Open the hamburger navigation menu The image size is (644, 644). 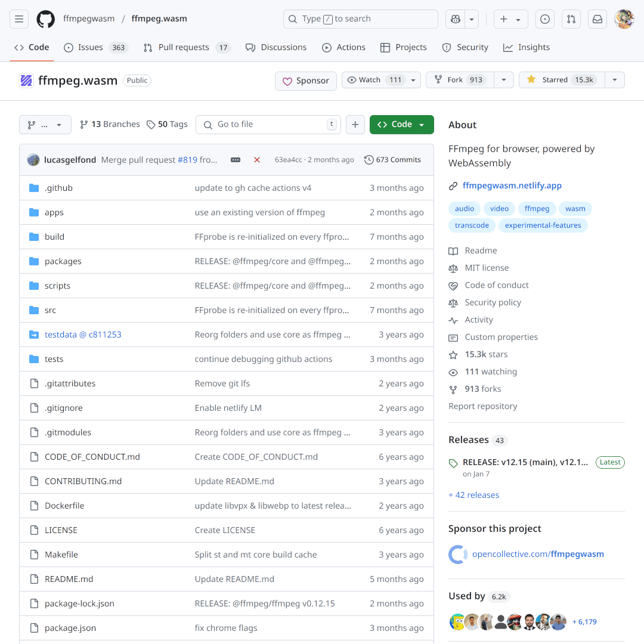click(x=19, y=19)
